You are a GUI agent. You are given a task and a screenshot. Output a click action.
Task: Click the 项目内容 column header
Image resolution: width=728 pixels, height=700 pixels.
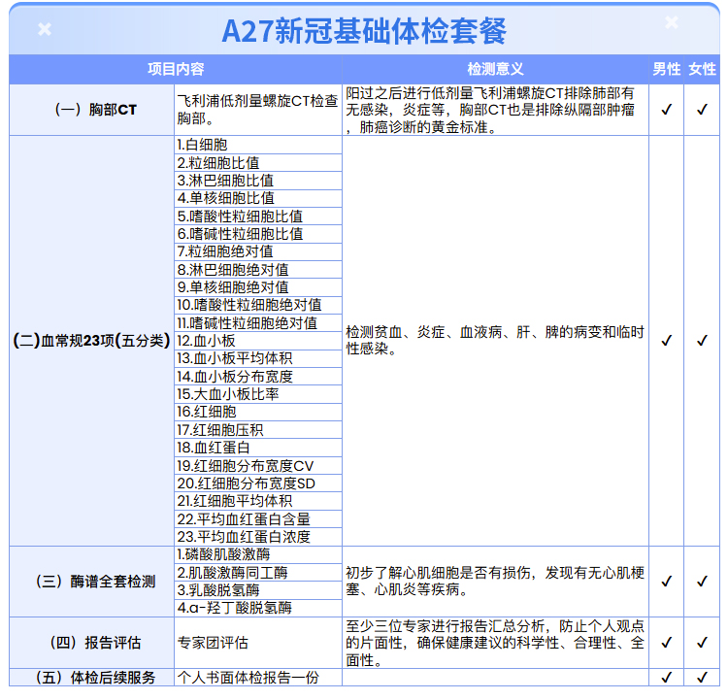click(x=176, y=70)
